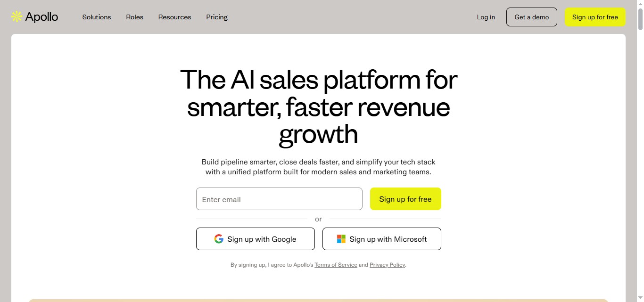Click the Apollo asterisk logo icon

[16, 16]
